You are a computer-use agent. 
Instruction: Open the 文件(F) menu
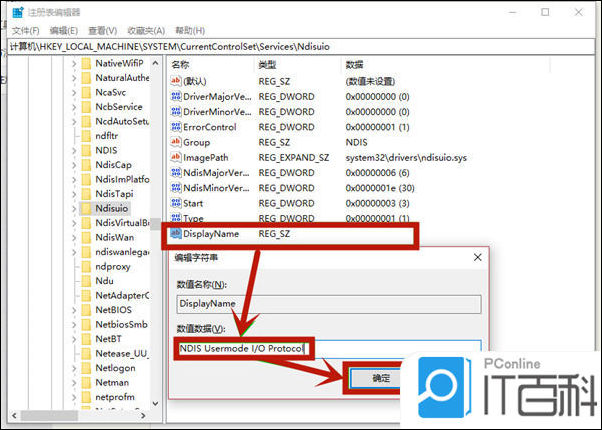pyautogui.click(x=26, y=31)
